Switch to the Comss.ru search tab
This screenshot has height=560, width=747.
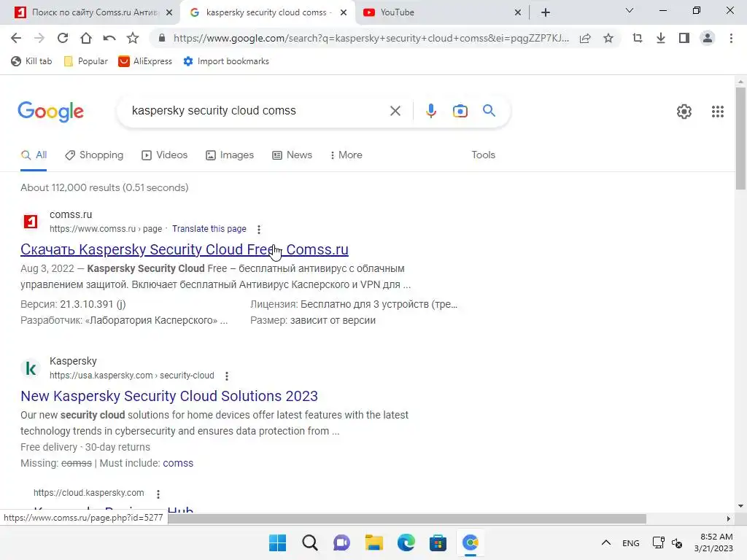coord(90,12)
